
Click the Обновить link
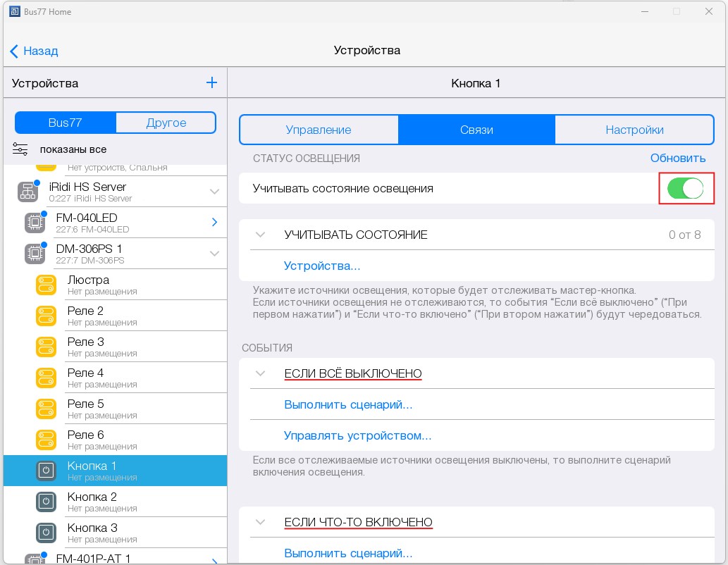(677, 158)
